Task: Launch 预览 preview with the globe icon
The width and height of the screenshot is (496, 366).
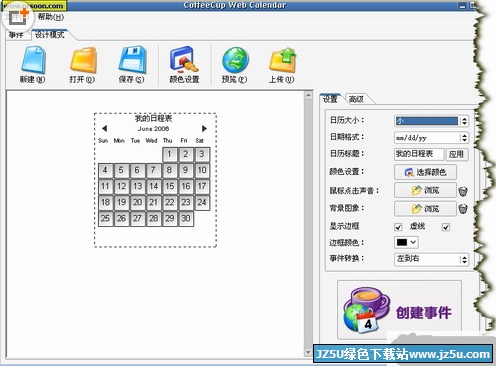Action: [235, 60]
